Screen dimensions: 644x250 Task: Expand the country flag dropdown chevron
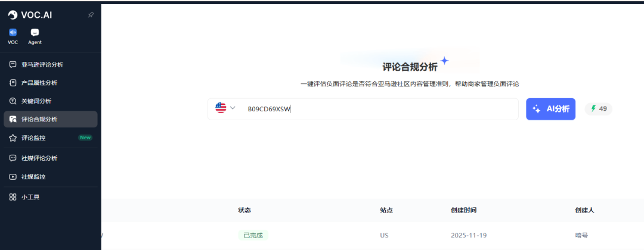[233, 108]
